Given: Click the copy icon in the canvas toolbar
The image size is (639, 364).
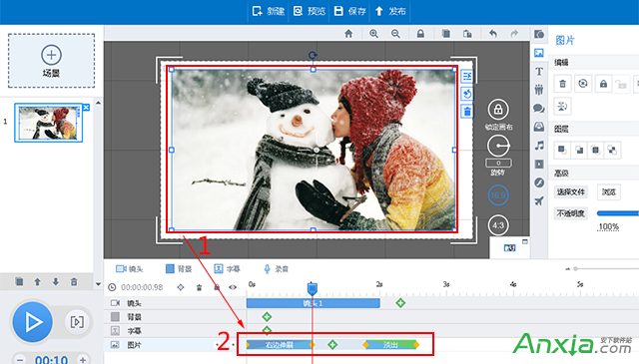Looking at the screenshot, I should (446, 33).
